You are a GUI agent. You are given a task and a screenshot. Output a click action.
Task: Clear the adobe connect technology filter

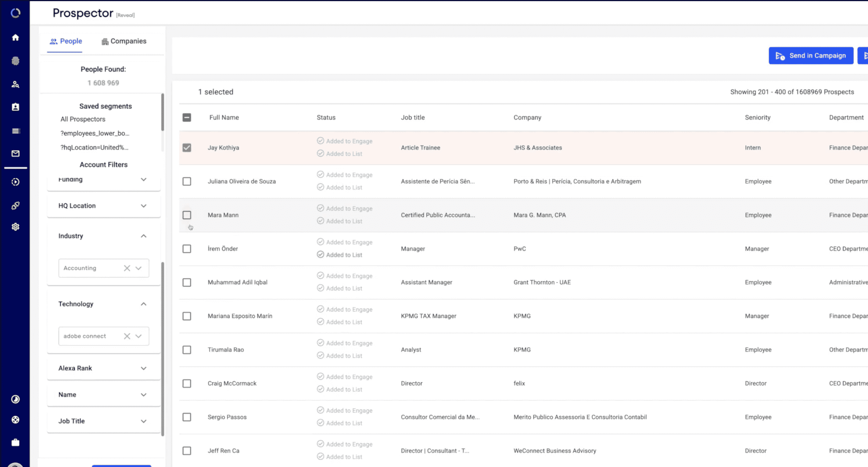coord(127,336)
